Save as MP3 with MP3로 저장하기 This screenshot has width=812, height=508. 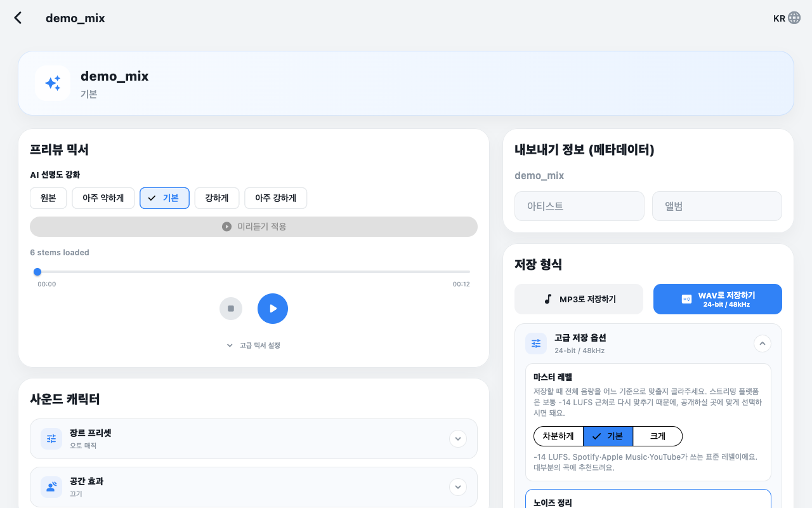[579, 299]
